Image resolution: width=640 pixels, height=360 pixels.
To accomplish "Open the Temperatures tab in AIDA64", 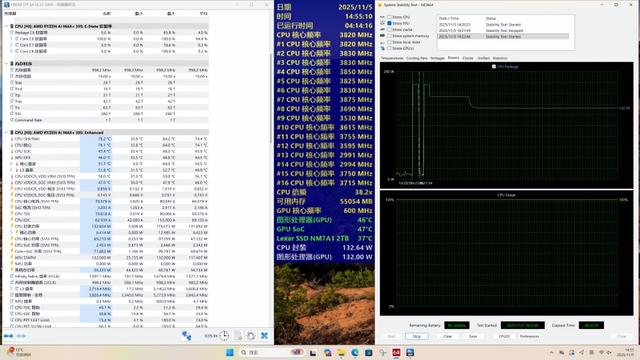I will [392, 58].
